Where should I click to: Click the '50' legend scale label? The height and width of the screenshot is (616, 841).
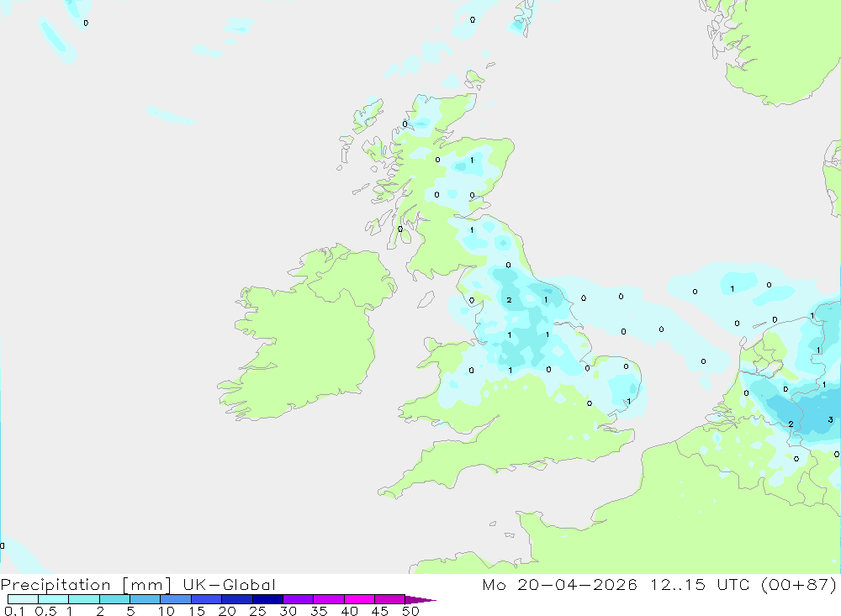tap(410, 611)
